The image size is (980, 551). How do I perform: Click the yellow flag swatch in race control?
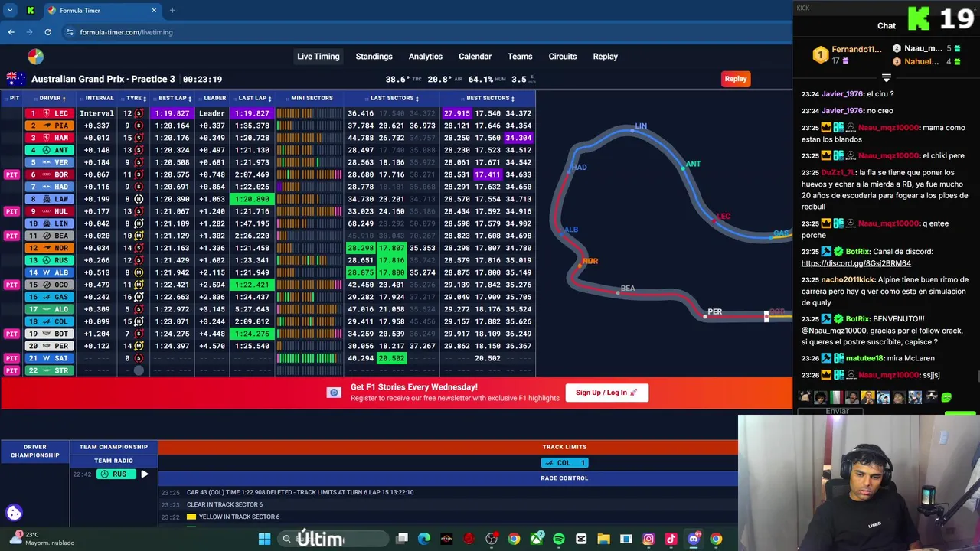pyautogui.click(x=191, y=517)
